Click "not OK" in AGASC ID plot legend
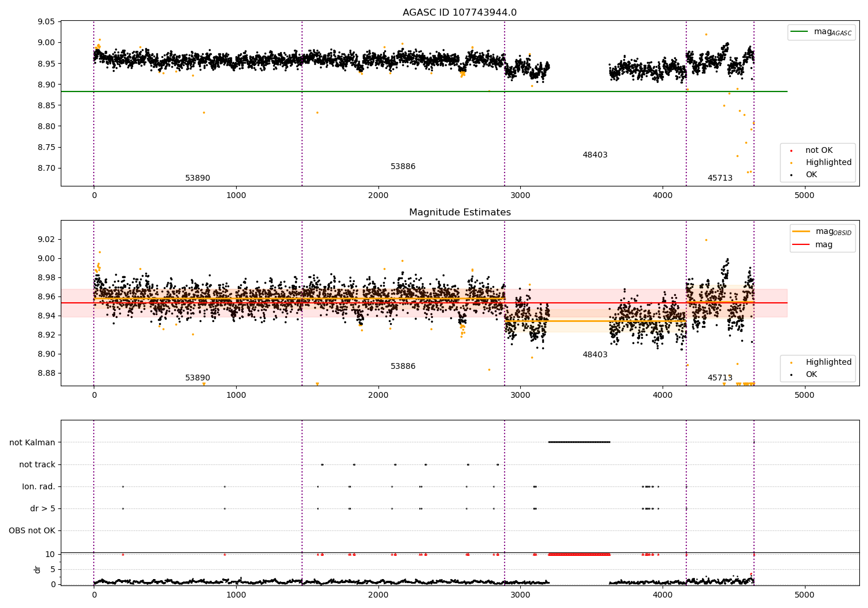Viewport: 868px width, 608px height. [819, 151]
